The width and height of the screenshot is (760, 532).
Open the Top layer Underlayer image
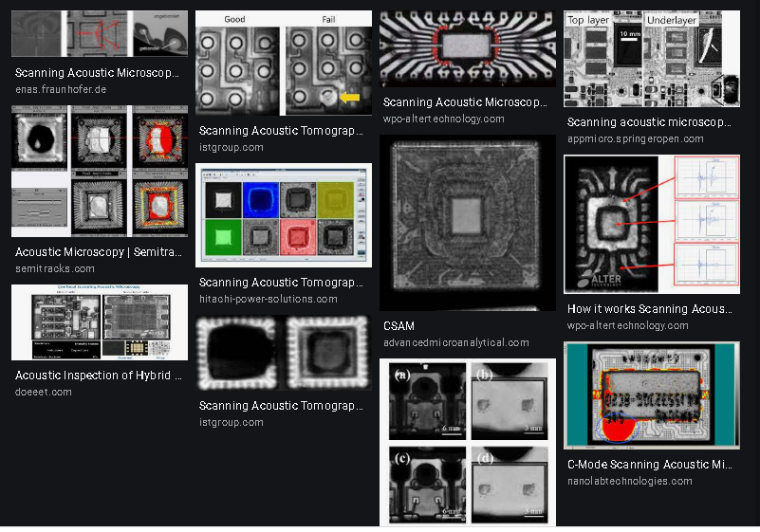point(652,59)
